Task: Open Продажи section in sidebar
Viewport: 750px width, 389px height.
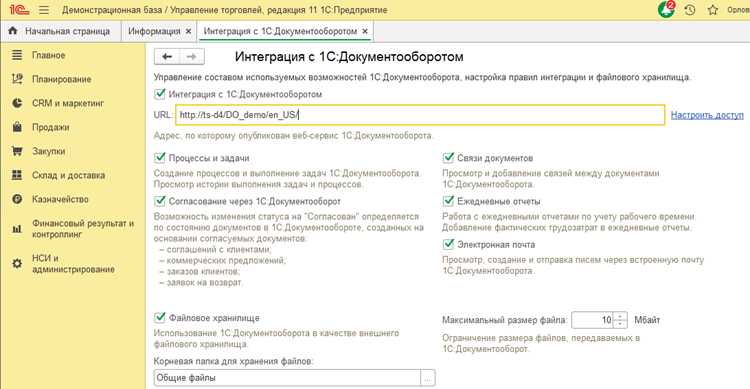Action: point(50,127)
